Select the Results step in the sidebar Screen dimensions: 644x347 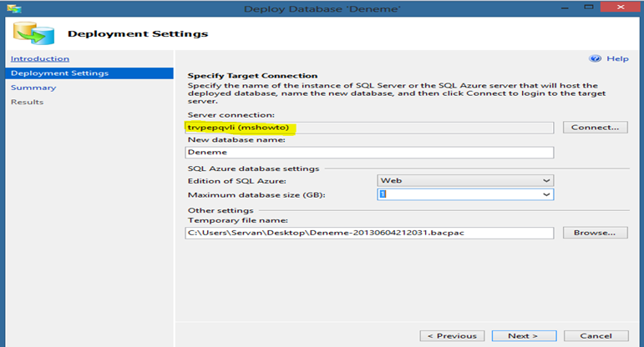[x=27, y=102]
